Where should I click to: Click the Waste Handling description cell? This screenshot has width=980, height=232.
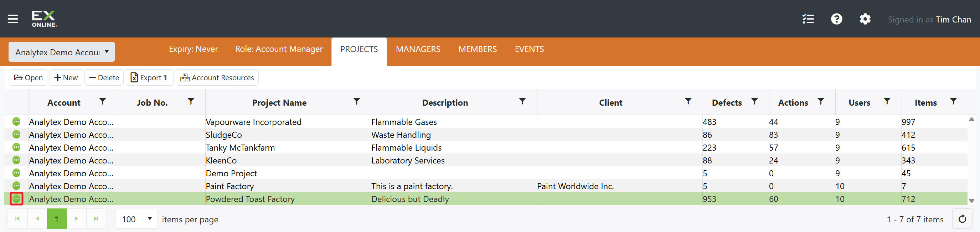click(x=454, y=135)
